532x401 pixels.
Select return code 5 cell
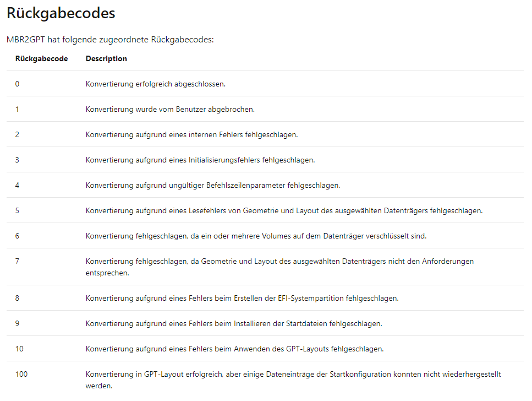(18, 210)
